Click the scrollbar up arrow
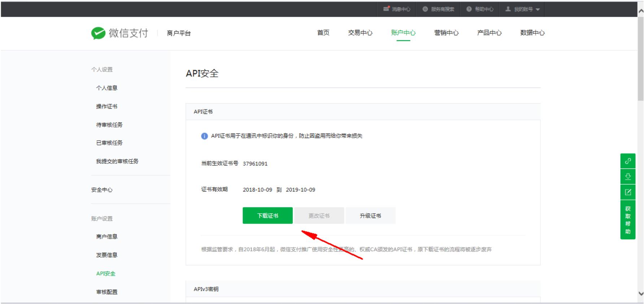Viewport: 644px width, 304px height. [641, 11]
